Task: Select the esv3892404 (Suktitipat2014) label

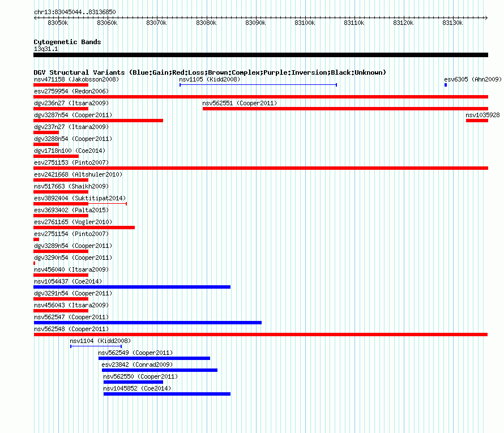Action: tap(80, 198)
